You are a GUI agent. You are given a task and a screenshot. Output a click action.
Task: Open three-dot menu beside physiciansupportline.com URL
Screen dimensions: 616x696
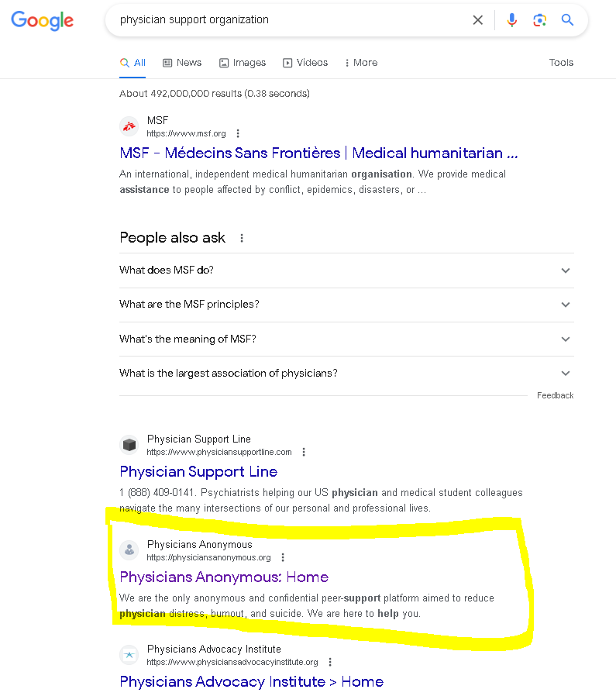[x=304, y=452]
